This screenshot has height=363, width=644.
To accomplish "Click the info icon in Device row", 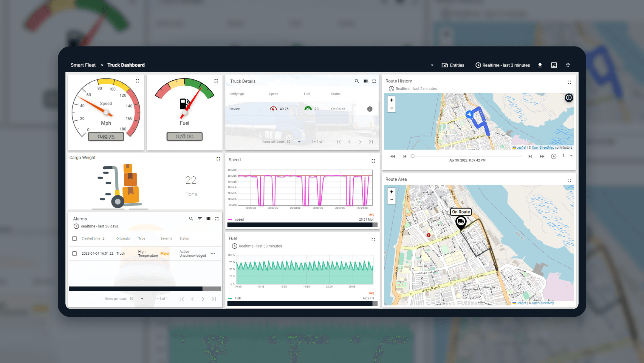I will coord(370,109).
